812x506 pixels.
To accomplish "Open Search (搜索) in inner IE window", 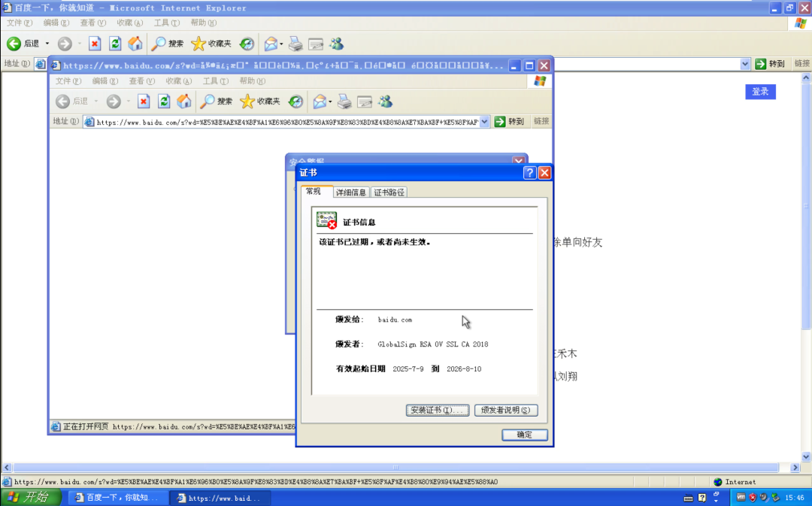I will click(216, 101).
